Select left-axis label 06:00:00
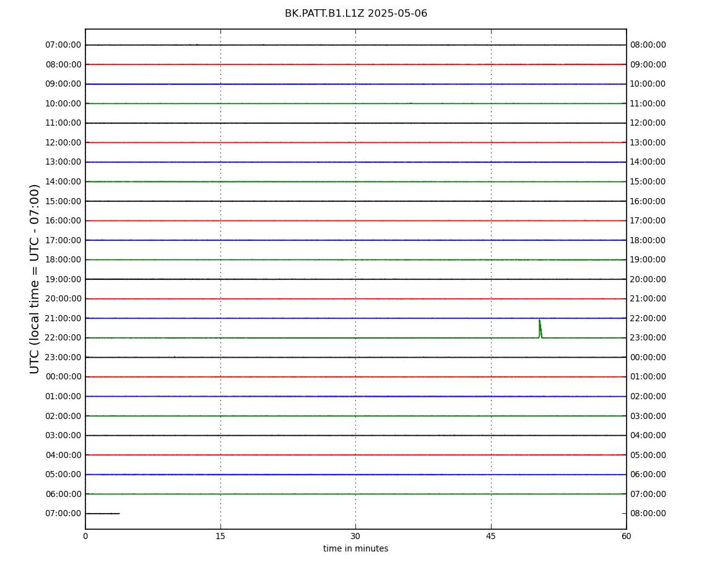The image size is (712, 588). [x=63, y=494]
